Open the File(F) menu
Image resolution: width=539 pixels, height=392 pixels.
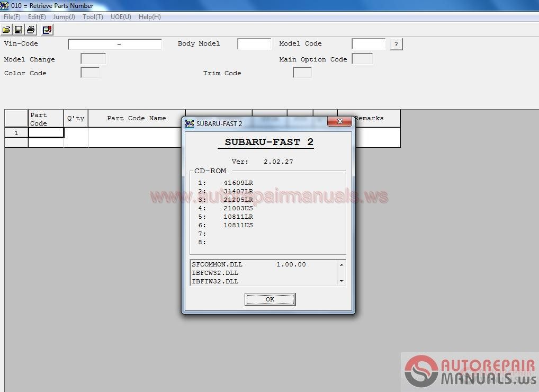[12, 17]
